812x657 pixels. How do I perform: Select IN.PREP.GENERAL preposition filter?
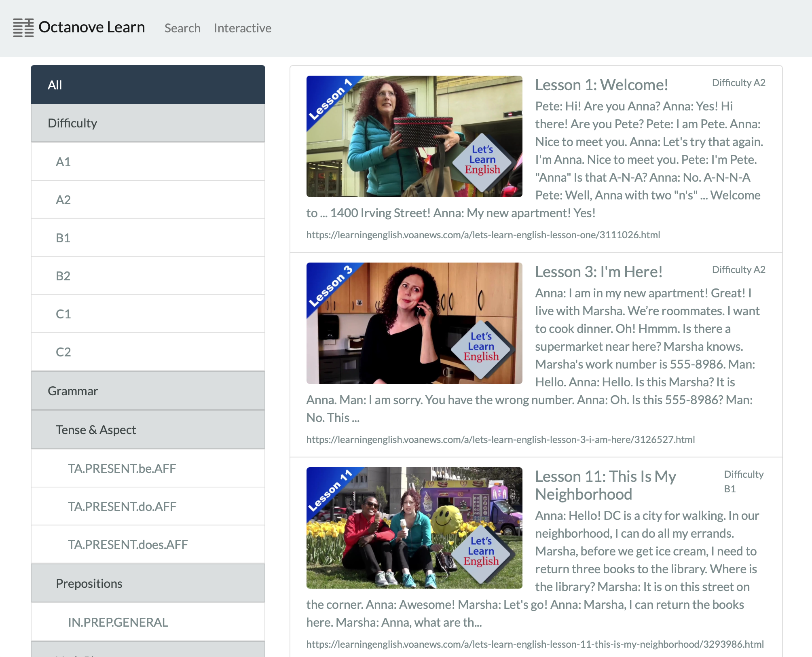[x=148, y=622]
